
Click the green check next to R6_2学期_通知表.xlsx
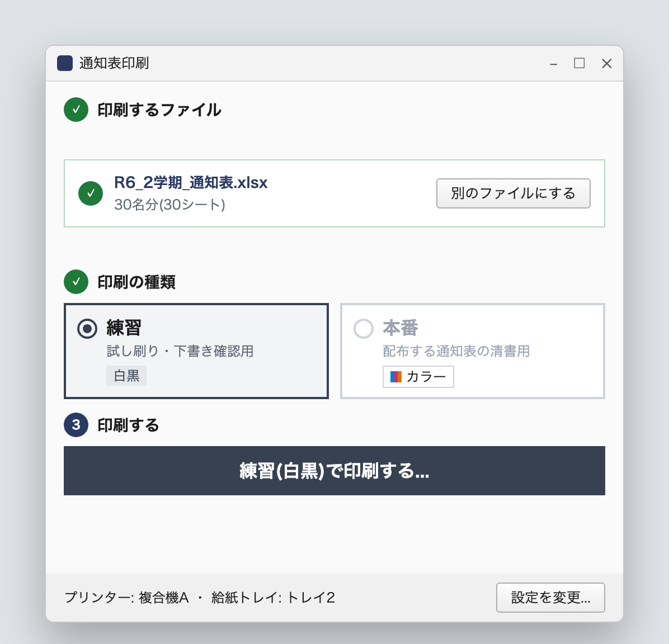pyautogui.click(x=91, y=193)
